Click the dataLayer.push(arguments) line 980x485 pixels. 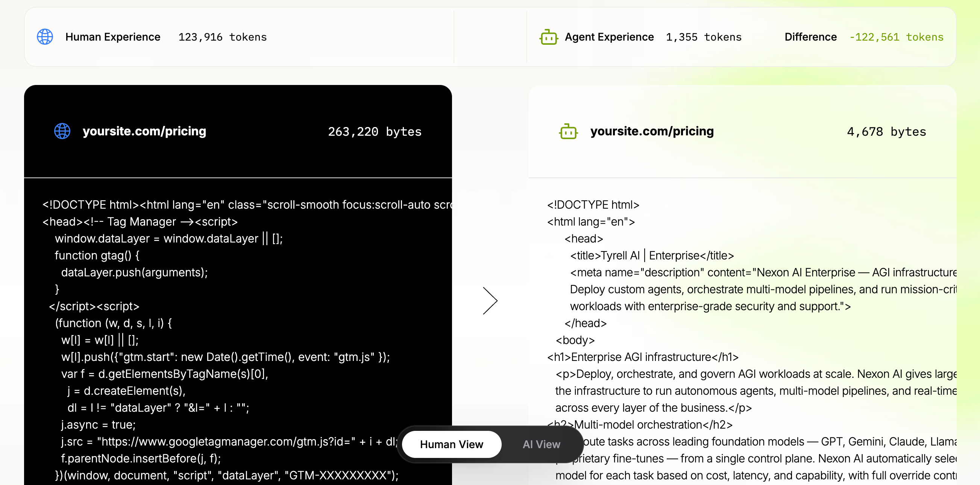tap(134, 272)
